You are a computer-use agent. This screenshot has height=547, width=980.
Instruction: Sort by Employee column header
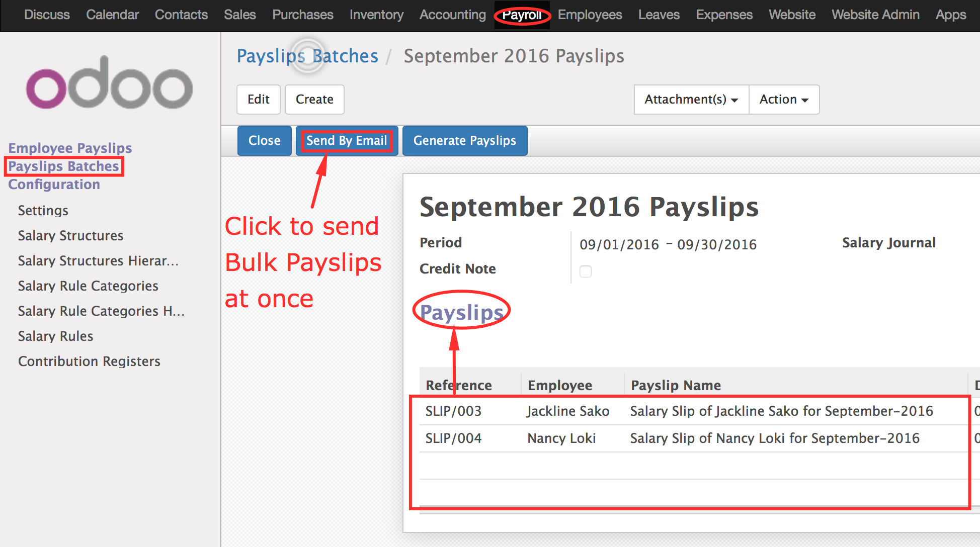[560, 385]
